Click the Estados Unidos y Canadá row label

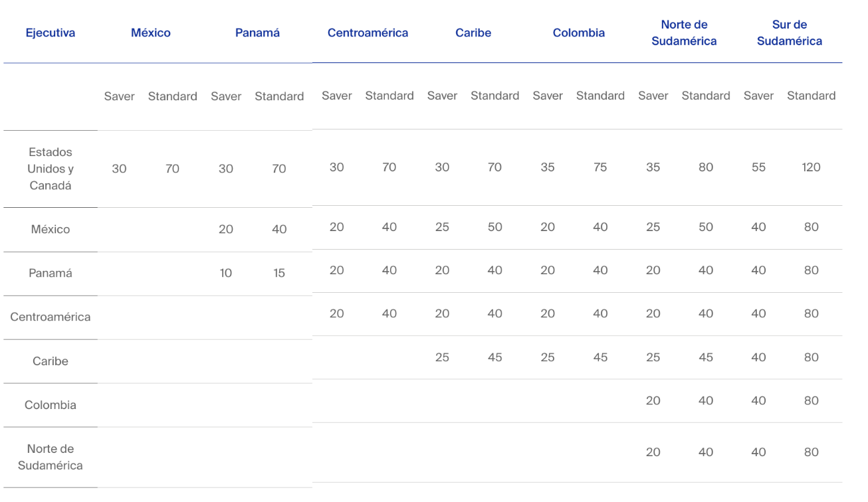coord(51,169)
